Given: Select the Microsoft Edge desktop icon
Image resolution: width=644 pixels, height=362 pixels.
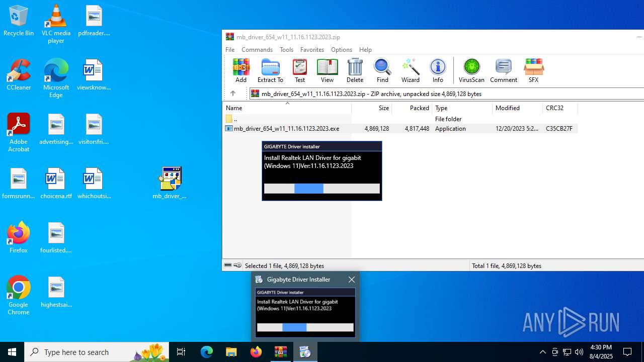Looking at the screenshot, I should (56, 78).
